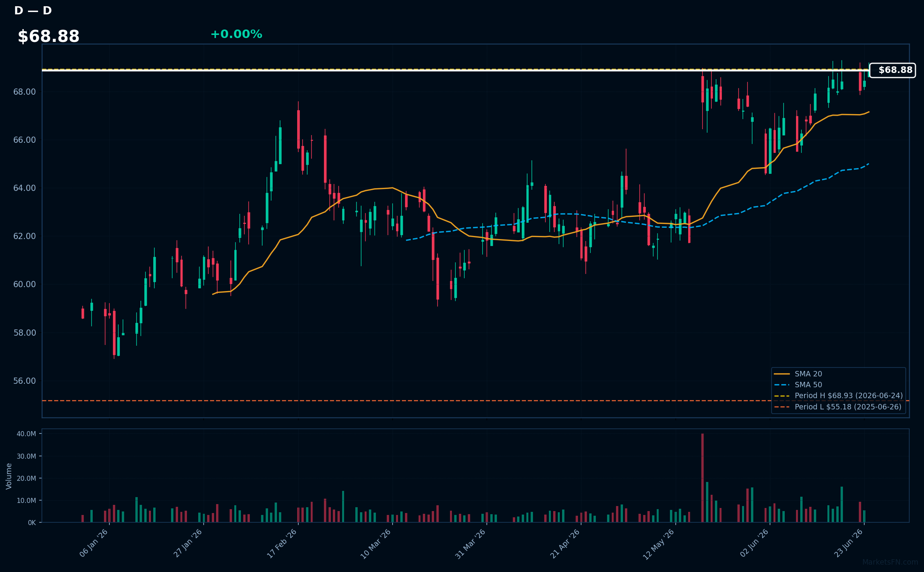Click the +0.00% change indicator

coord(236,34)
